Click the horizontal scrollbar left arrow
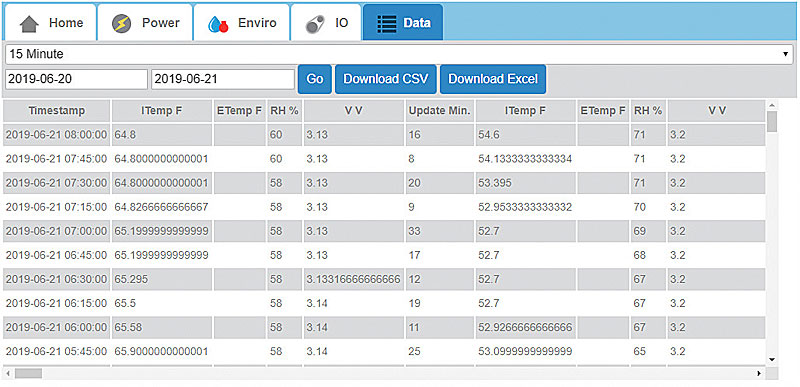 [7, 374]
